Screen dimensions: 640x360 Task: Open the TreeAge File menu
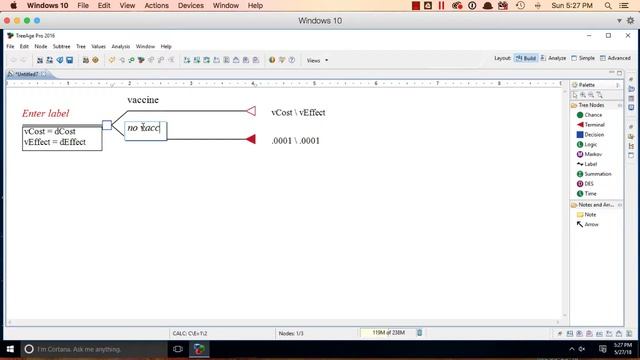click(10, 47)
